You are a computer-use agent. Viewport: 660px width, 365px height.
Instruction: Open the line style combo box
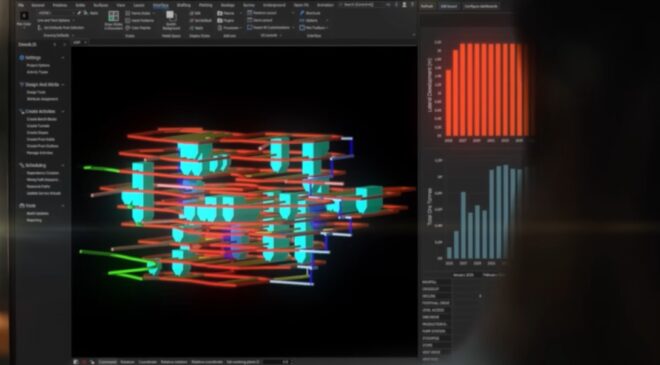click(56, 13)
